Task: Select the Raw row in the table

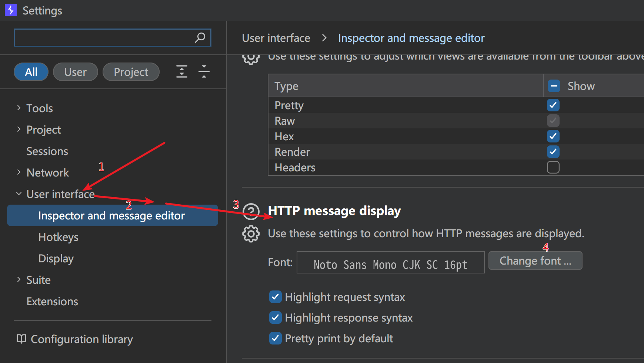Action: 456,121
